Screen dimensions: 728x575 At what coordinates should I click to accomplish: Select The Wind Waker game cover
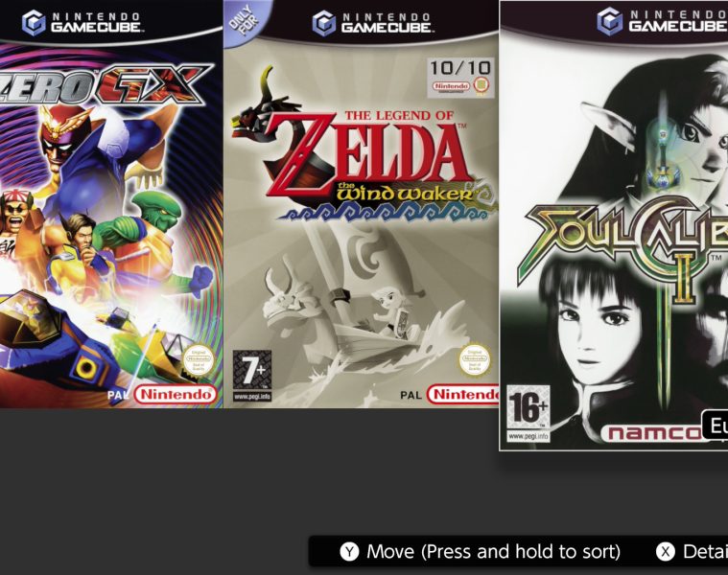362,204
